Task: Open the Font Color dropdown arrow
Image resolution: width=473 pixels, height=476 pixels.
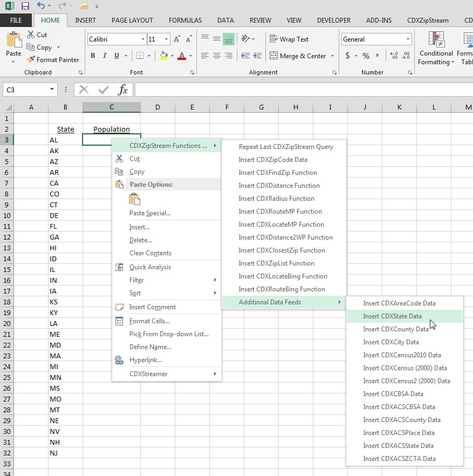Action: tap(190, 56)
